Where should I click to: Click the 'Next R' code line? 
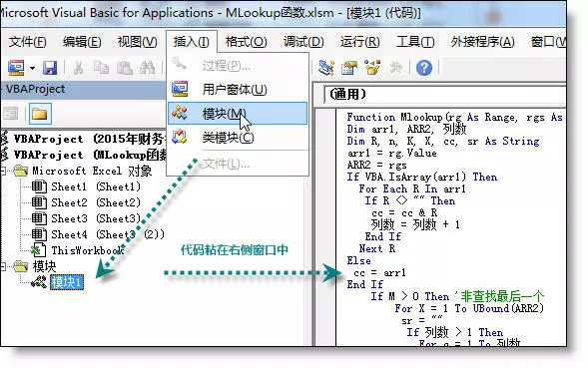377,249
